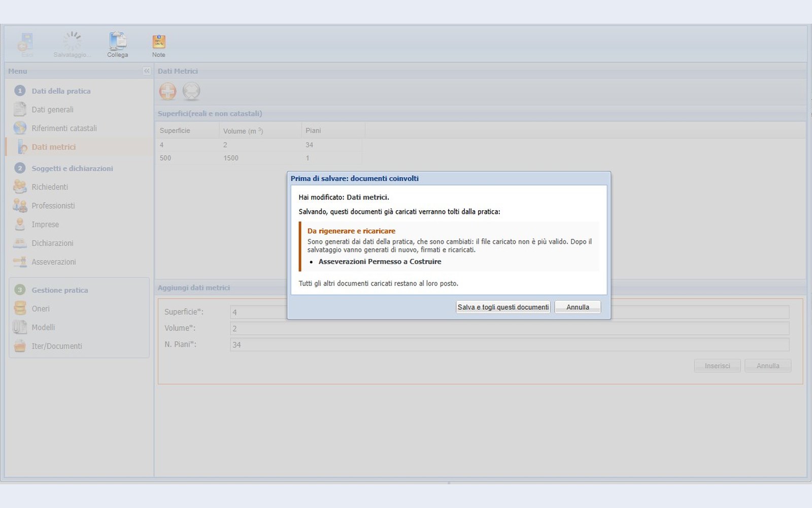Open Modelli under Gestione pratica
812x508 pixels.
pos(43,328)
